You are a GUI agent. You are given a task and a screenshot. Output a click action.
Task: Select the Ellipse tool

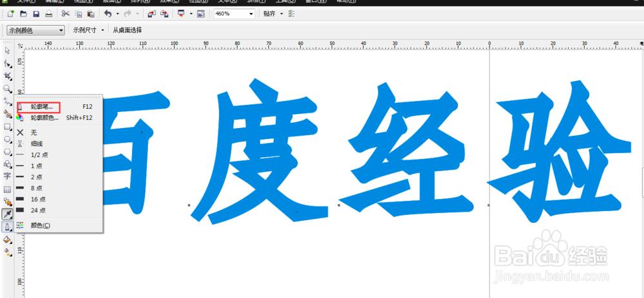coord(7,140)
